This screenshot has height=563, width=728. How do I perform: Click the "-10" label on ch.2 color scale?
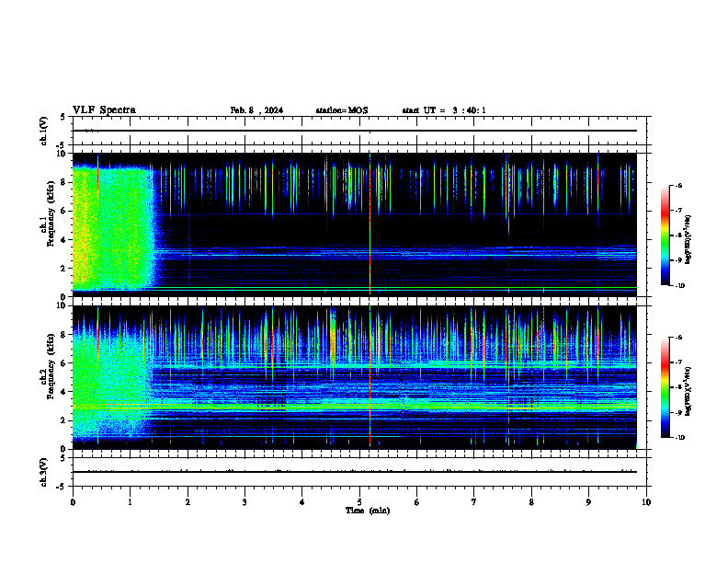(679, 438)
